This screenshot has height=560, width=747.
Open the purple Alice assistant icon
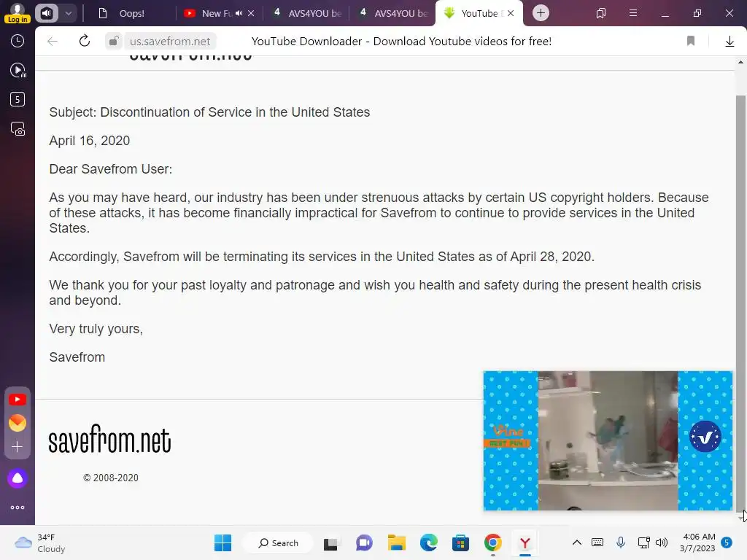click(x=18, y=478)
